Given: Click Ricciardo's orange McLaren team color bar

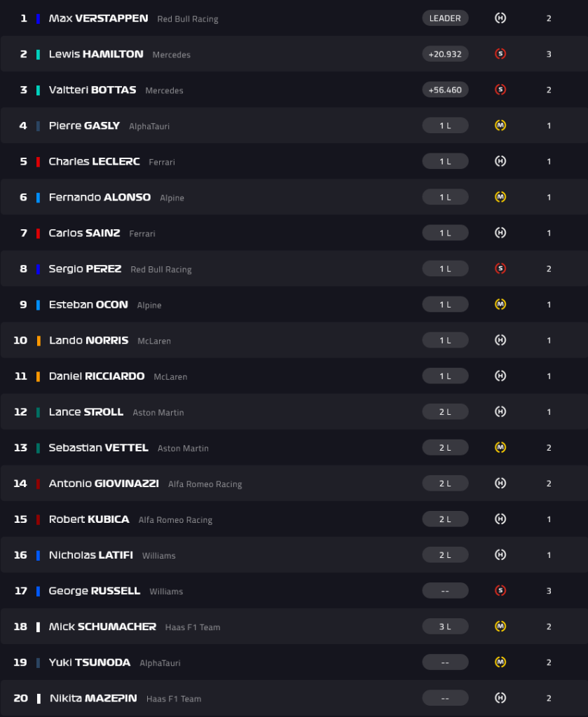Looking at the screenshot, I should click(38, 376).
